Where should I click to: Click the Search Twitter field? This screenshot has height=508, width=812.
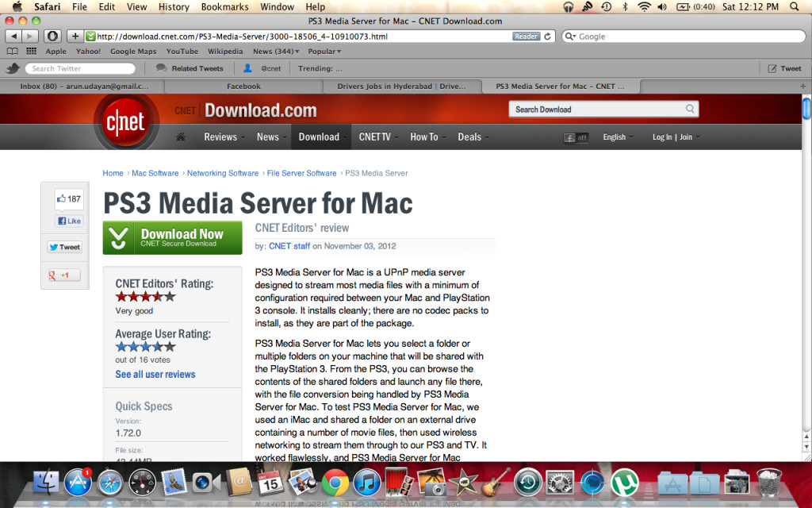pos(80,68)
